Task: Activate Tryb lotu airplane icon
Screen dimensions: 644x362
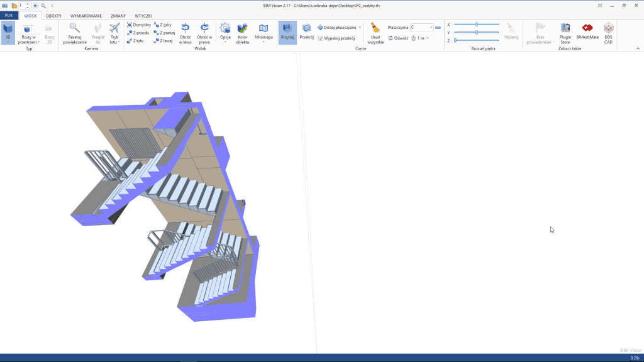Action: click(114, 28)
